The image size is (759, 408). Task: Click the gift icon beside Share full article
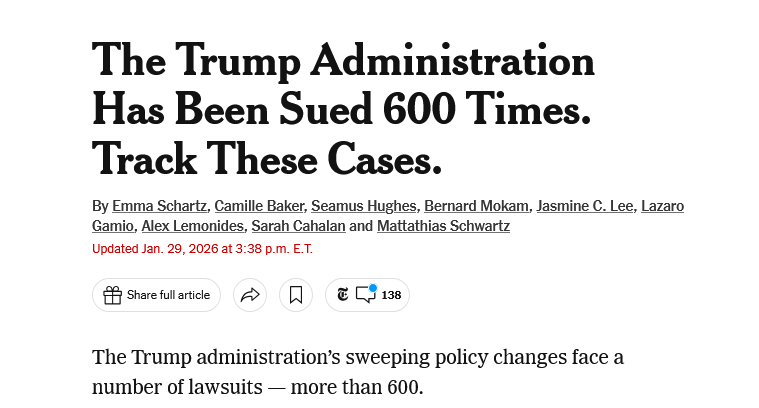pyautogui.click(x=112, y=295)
